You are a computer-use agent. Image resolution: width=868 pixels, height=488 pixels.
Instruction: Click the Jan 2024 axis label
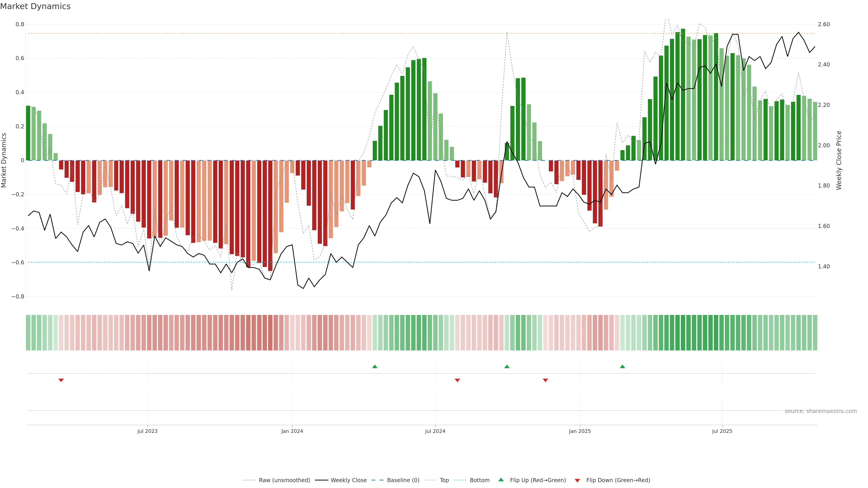tap(292, 431)
